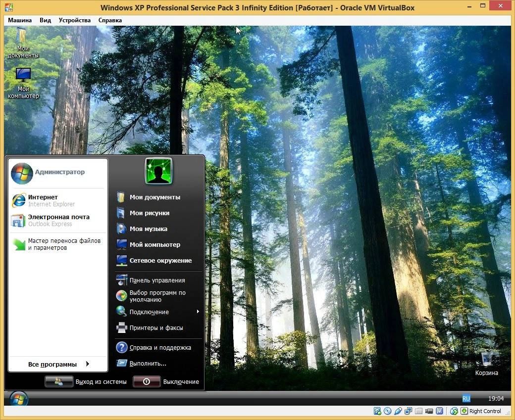Click VirtualBox shared folders status icon
Viewport: 515px width, 420px height.
click(418, 411)
